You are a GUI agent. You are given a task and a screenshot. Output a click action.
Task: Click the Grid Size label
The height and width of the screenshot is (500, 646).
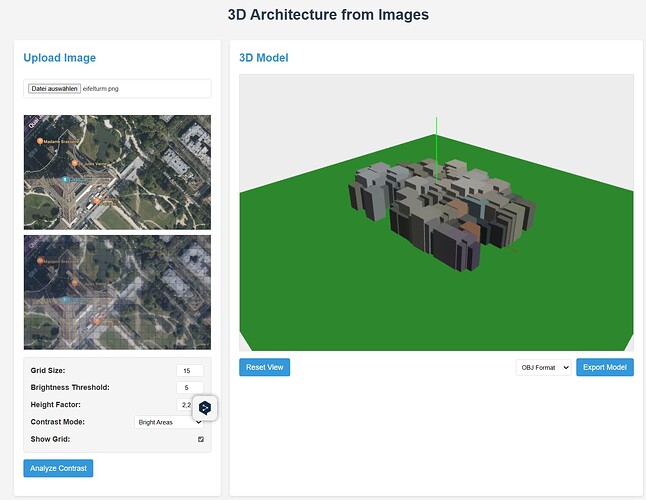[48, 371]
